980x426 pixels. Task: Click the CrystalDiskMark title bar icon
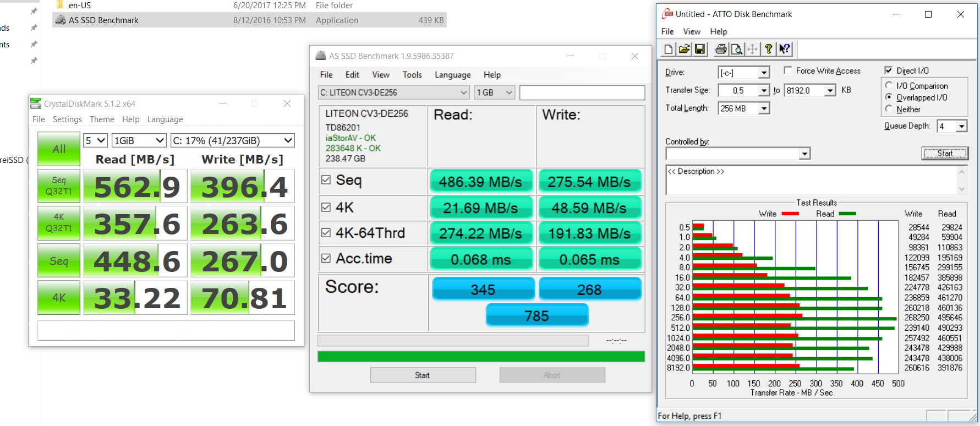(x=36, y=103)
